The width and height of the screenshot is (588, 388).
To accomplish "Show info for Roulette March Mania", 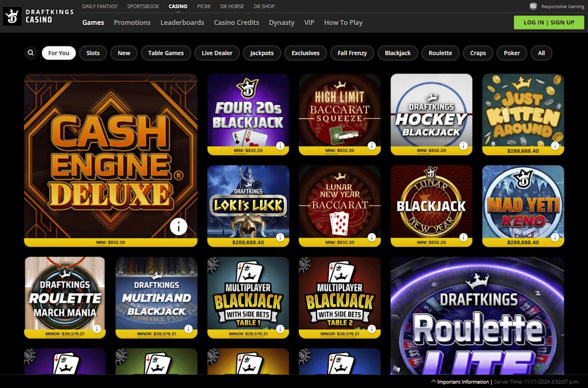I will point(97,329).
